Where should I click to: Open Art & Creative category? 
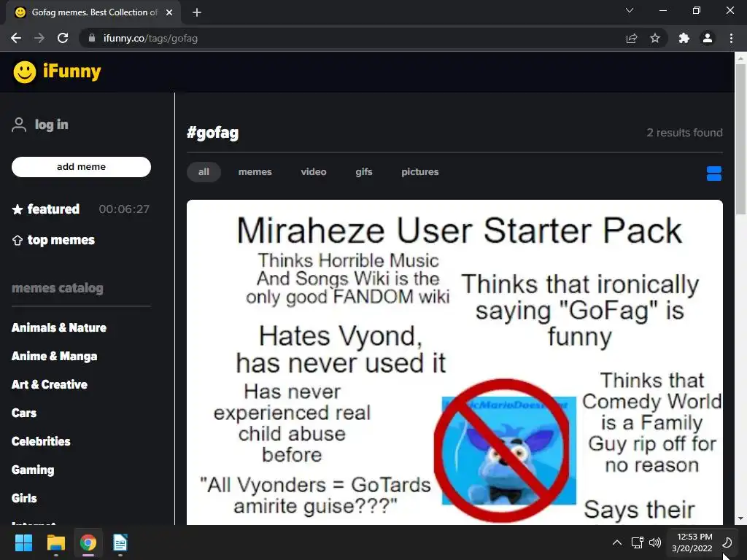49,384
